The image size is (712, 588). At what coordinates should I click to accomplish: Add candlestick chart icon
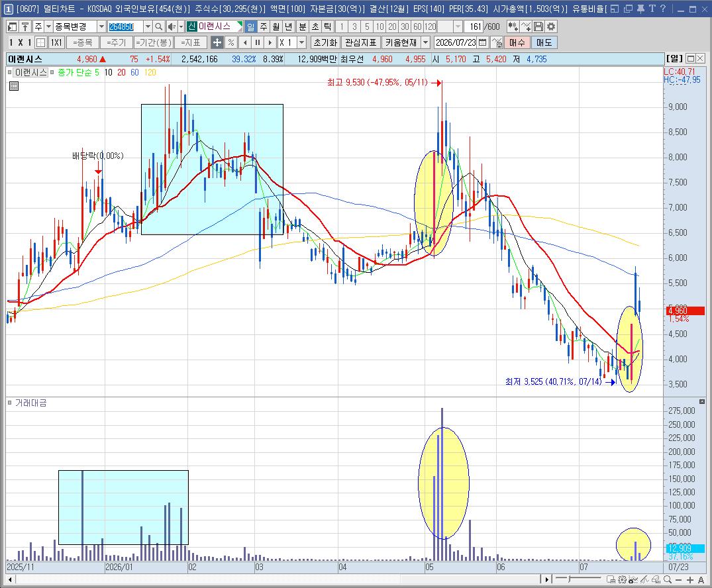pos(513,26)
